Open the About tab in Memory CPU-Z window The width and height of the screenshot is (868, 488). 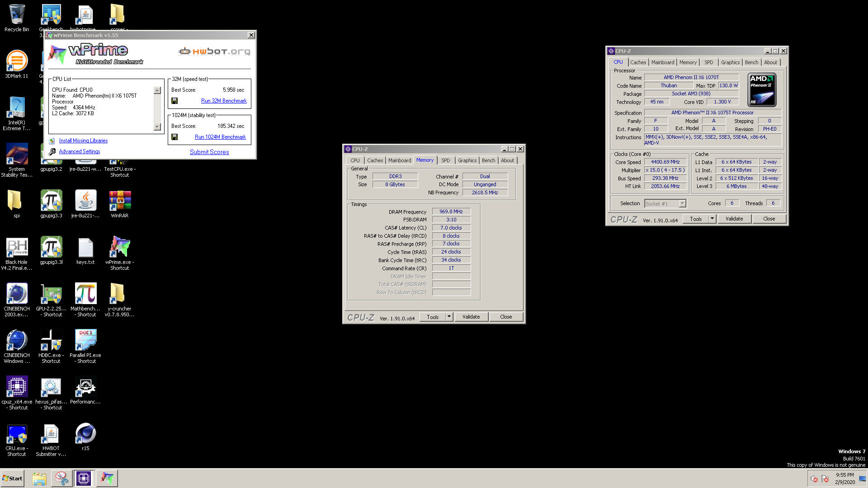coord(507,160)
